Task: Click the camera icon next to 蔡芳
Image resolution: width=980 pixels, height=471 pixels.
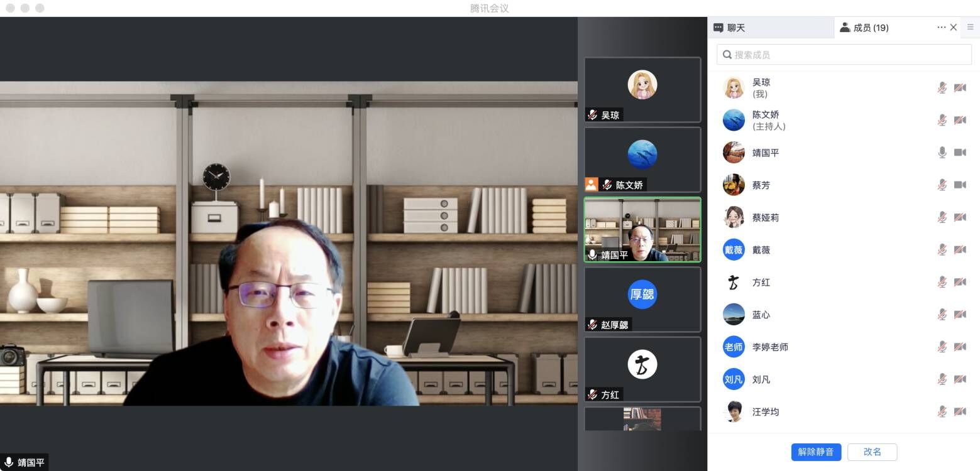Action: point(960,185)
